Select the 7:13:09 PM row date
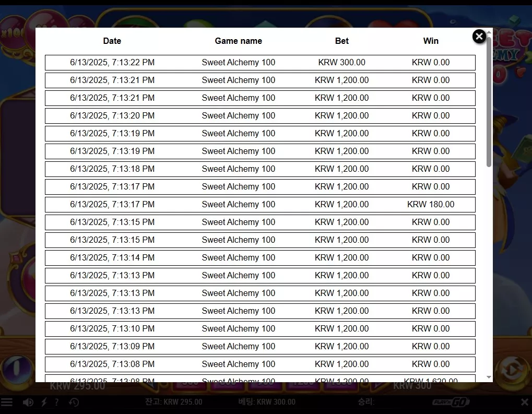532x414 pixels. 112,347
